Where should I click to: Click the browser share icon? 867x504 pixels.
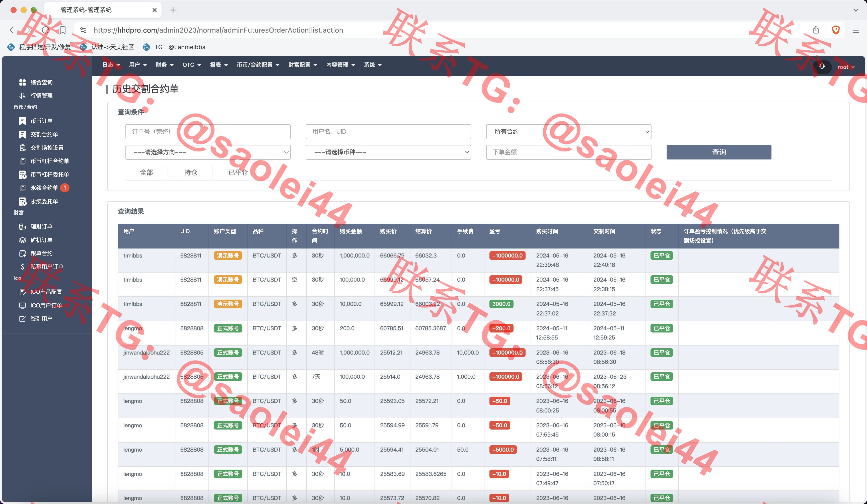(x=816, y=30)
